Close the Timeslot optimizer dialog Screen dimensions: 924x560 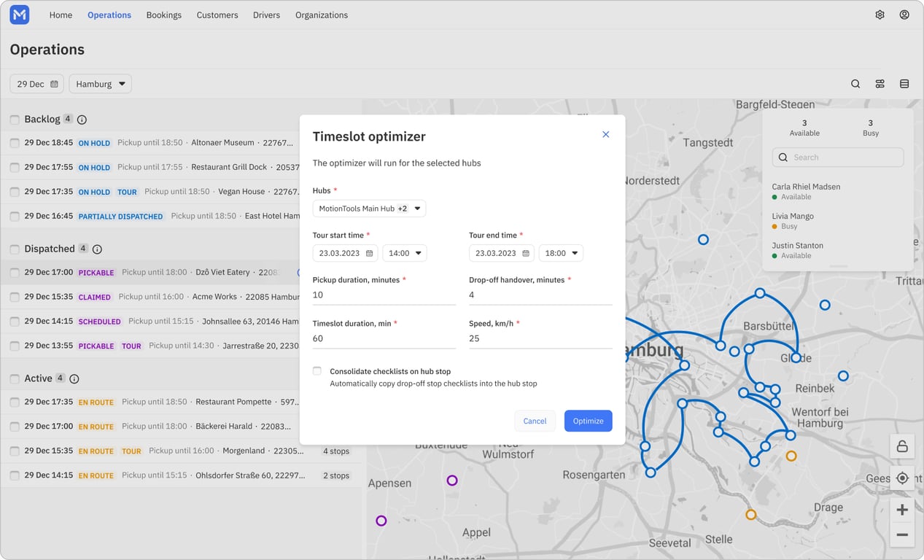(x=605, y=135)
